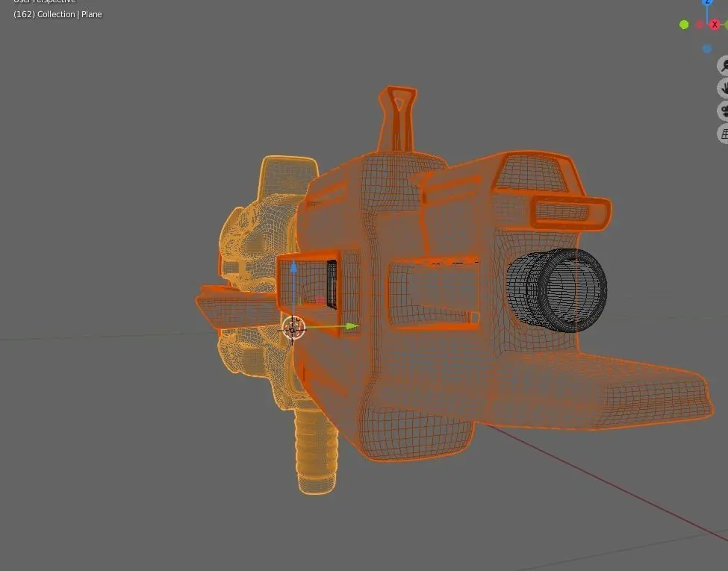Viewport: 728px width, 571px height.
Task: Select the black wireframe cylinder lens object
Action: [x=557, y=290]
